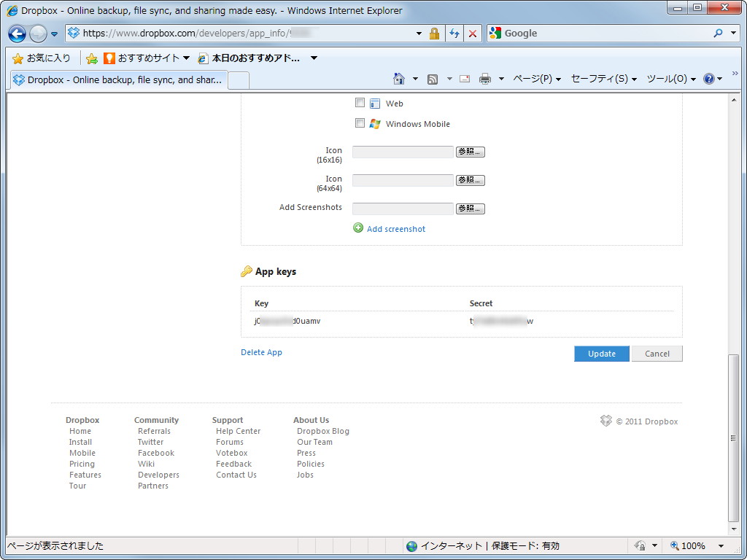Click the vertical scrollbar thumb

(x=734, y=438)
